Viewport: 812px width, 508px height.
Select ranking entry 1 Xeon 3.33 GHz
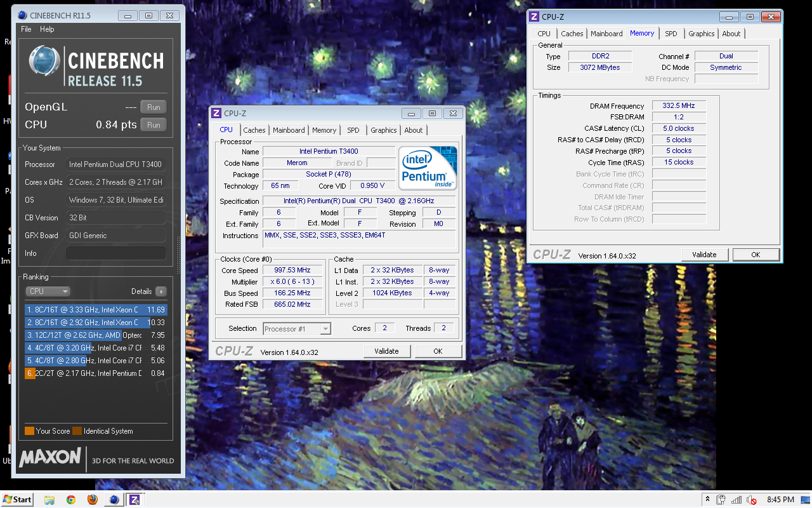pos(96,310)
